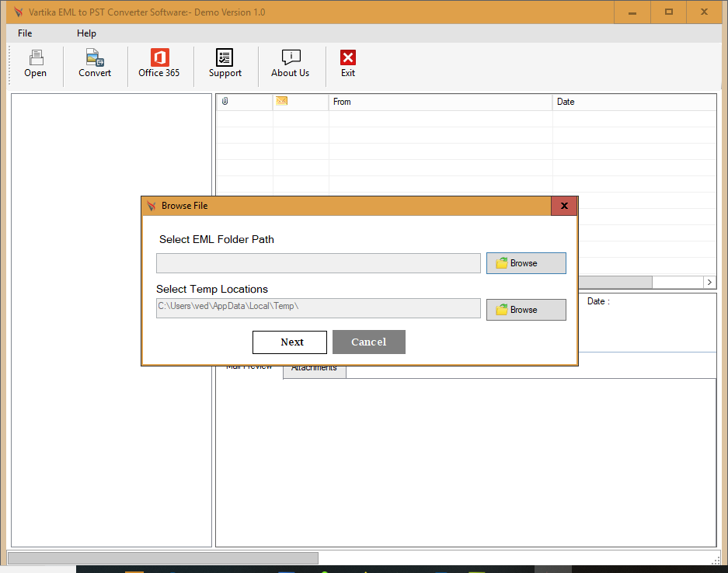This screenshot has height=573, width=728.
Task: Browse for the temp location
Action: coord(526,310)
